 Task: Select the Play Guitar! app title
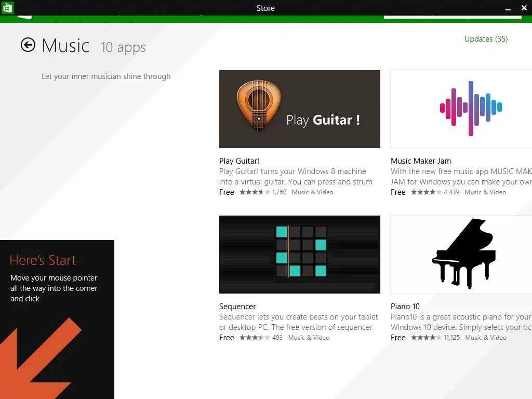pyautogui.click(x=239, y=161)
